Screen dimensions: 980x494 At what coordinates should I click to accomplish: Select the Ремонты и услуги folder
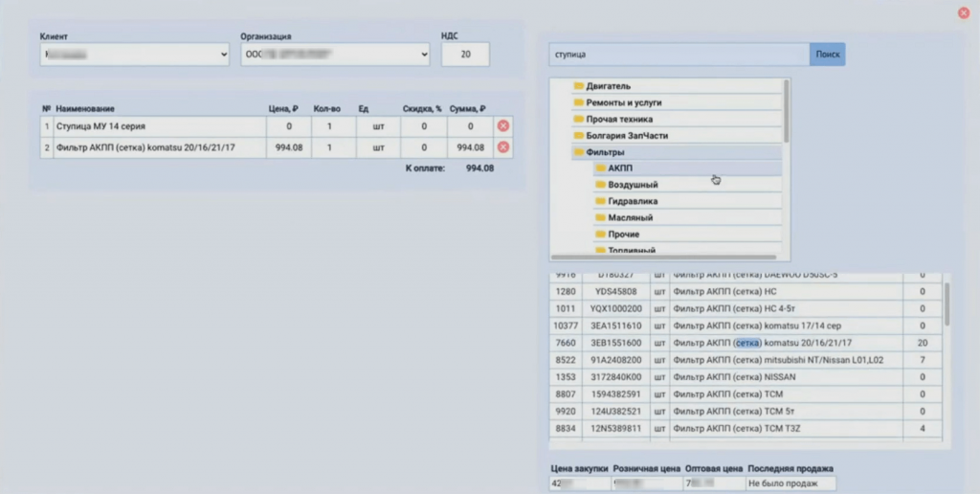[x=623, y=102]
